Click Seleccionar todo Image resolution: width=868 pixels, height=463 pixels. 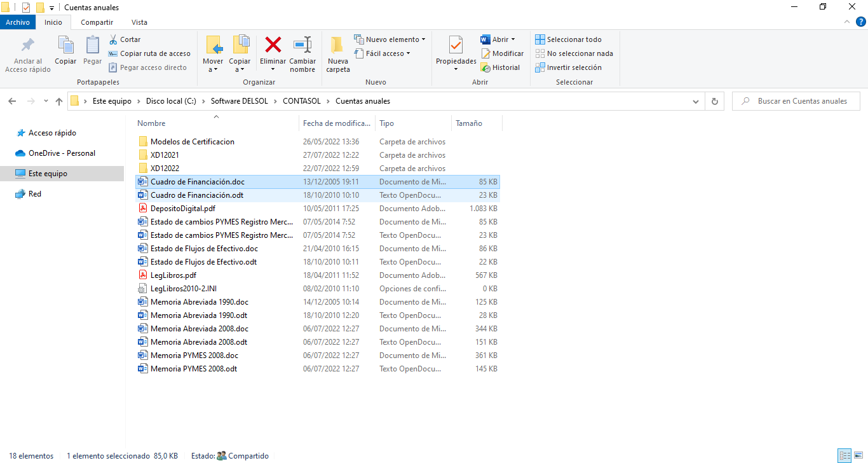pos(568,39)
